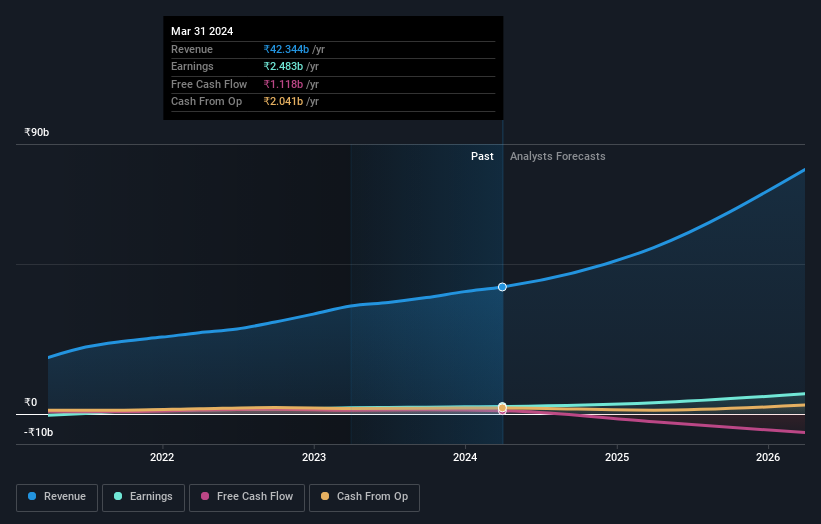Click the pink Free Cash Flow legend dot
Viewport: 821px width, 524px height.
point(205,496)
